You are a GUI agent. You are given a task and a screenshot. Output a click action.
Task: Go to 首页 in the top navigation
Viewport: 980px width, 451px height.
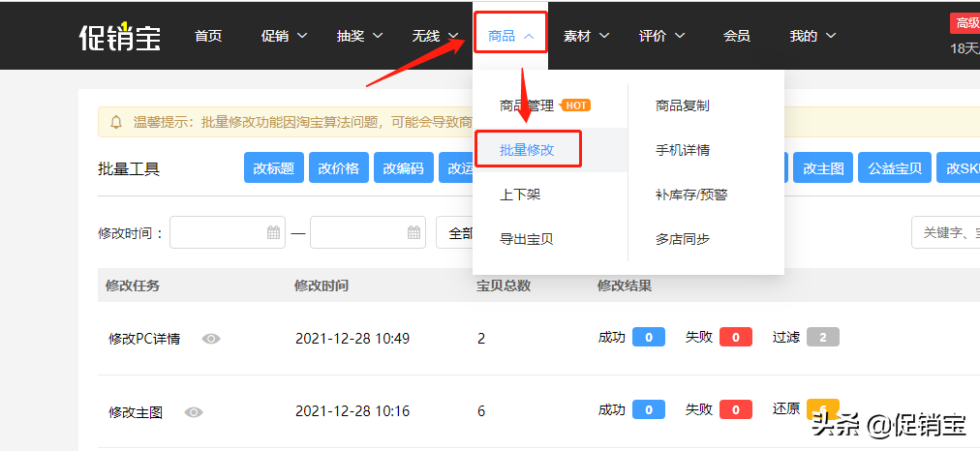[208, 36]
